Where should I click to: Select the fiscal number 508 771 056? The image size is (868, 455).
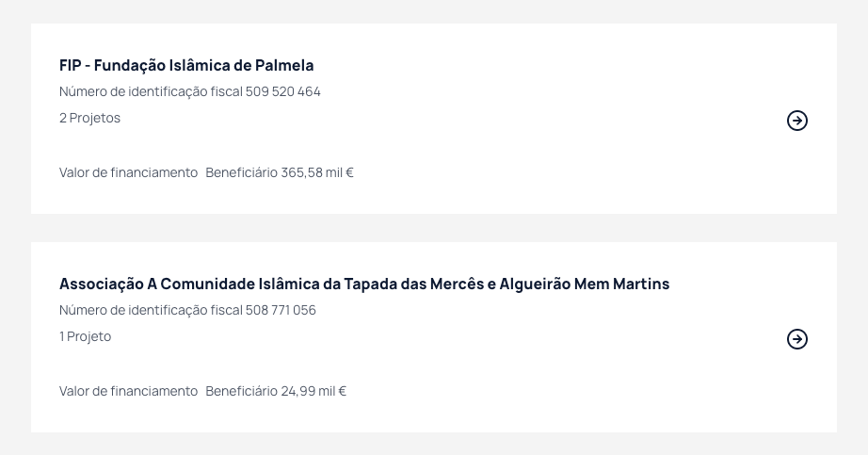tap(281, 310)
